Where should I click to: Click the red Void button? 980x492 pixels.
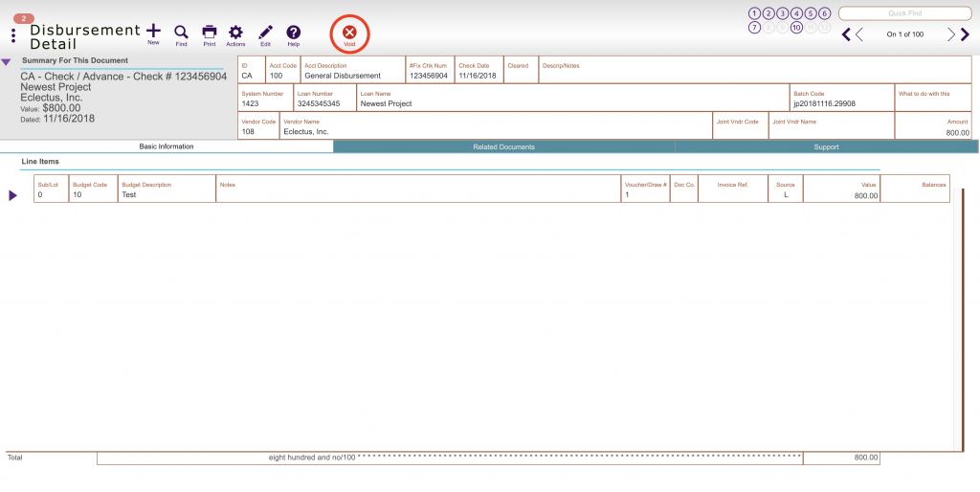click(349, 34)
